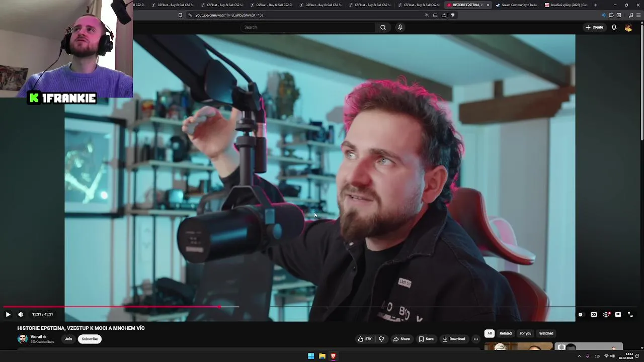Switch to the Steam Community browser tab

[x=518, y=5]
